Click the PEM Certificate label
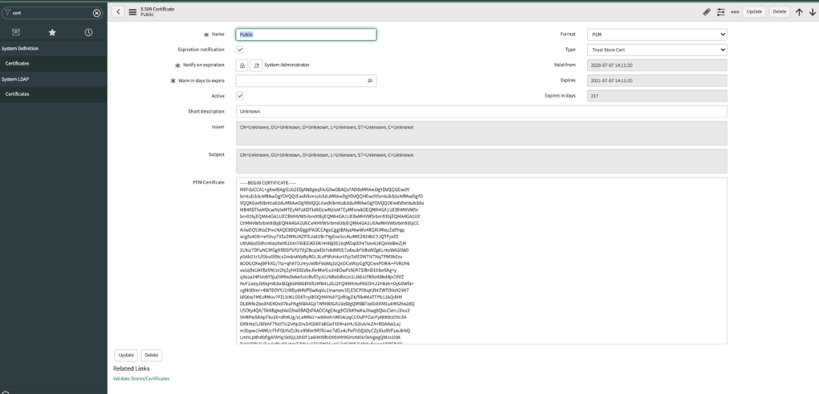 tap(209, 182)
